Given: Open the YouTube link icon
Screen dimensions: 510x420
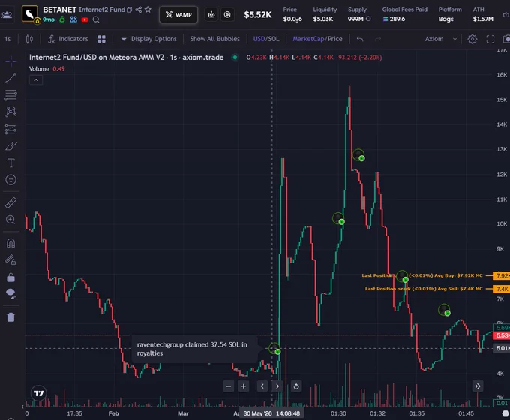Looking at the screenshot, I should pos(85,19).
